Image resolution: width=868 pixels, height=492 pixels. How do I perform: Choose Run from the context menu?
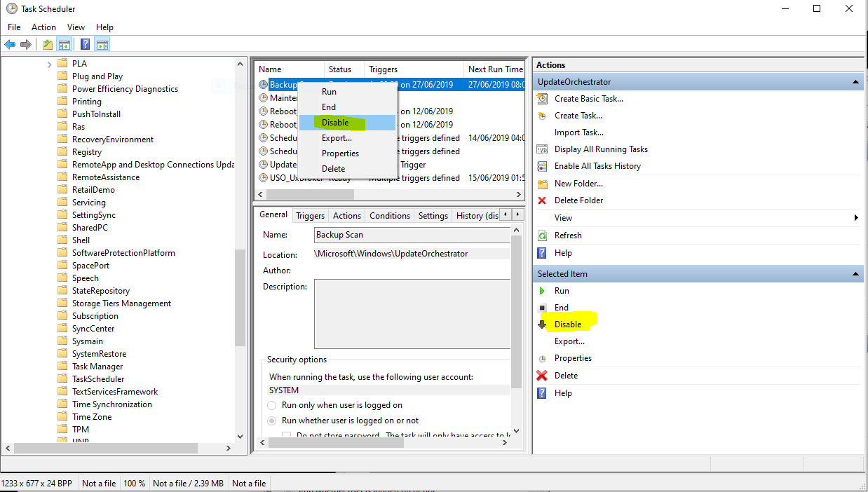click(x=348, y=92)
